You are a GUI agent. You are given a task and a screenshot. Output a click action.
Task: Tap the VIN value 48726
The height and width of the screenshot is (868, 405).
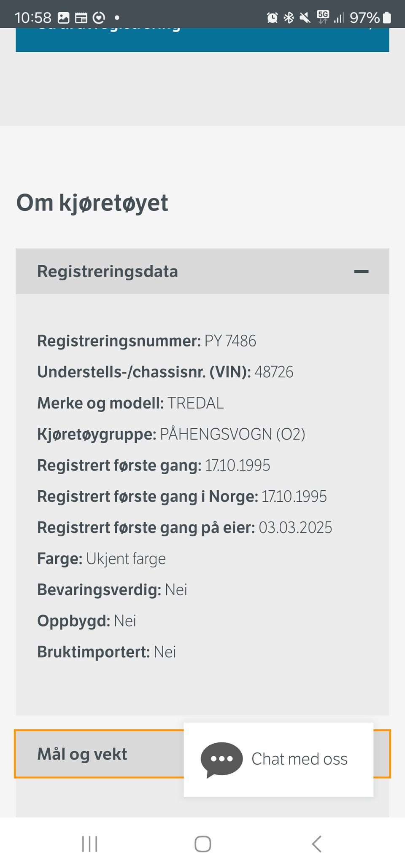(274, 372)
